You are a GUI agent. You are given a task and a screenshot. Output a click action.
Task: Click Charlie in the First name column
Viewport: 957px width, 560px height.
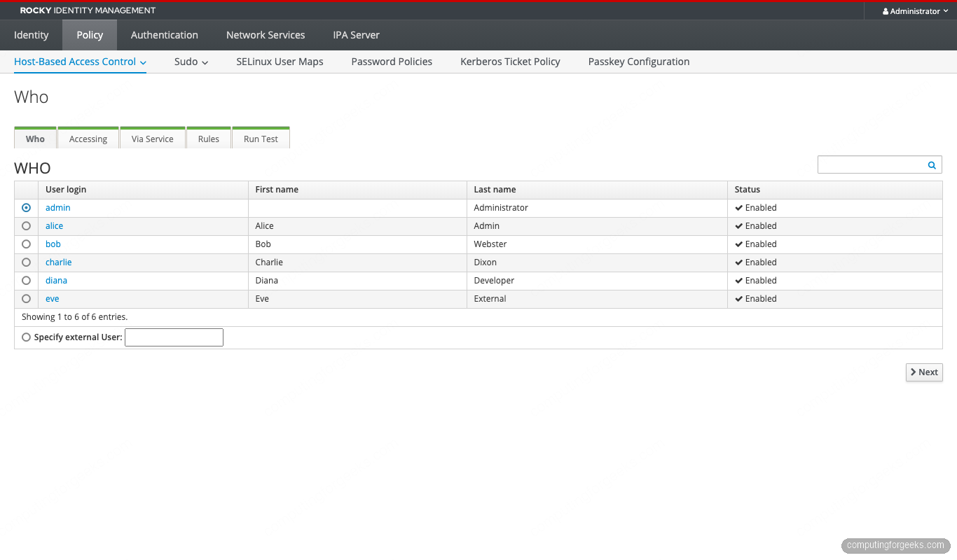pos(269,262)
